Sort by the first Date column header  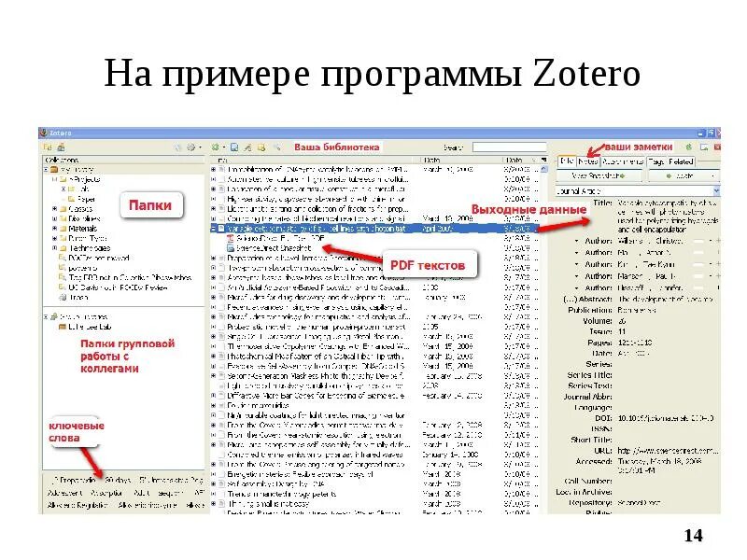point(461,160)
